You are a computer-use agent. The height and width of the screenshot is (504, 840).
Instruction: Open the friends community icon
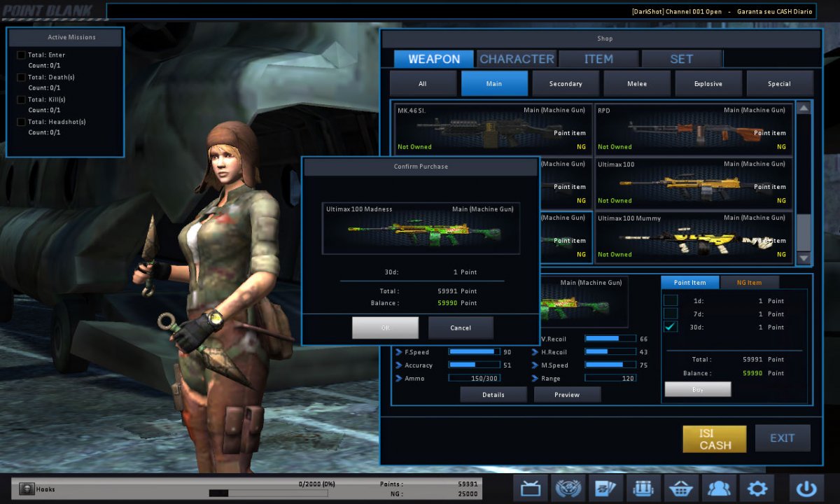[x=720, y=488]
